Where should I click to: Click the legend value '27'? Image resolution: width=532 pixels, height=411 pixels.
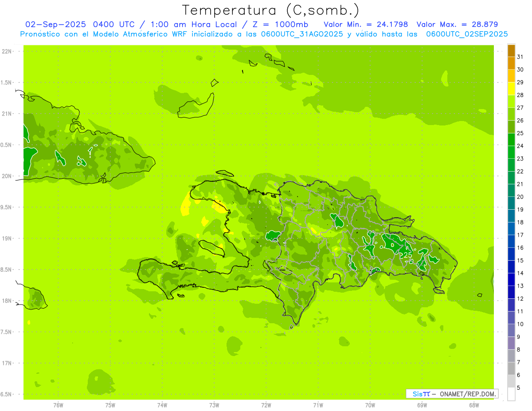pyautogui.click(x=520, y=108)
